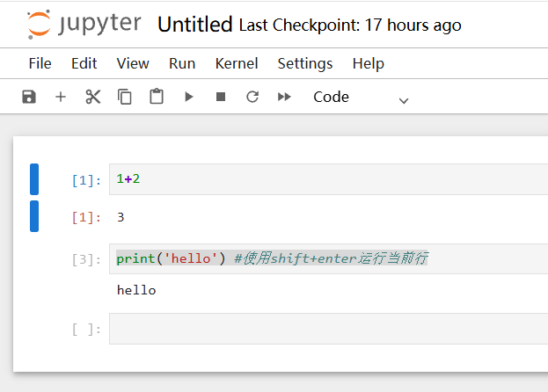Cut the selected cell with the scissors icon
548x392 pixels.
point(92,97)
